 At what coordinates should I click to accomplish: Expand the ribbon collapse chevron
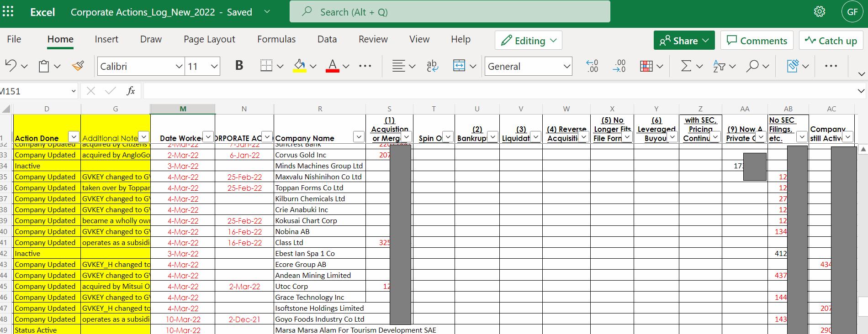click(862, 74)
